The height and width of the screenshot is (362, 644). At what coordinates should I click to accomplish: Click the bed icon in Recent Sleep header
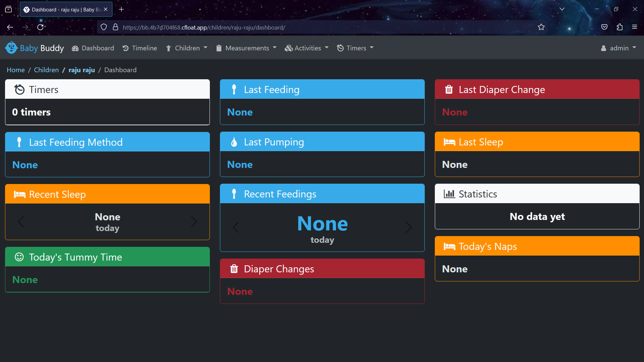[x=19, y=194]
